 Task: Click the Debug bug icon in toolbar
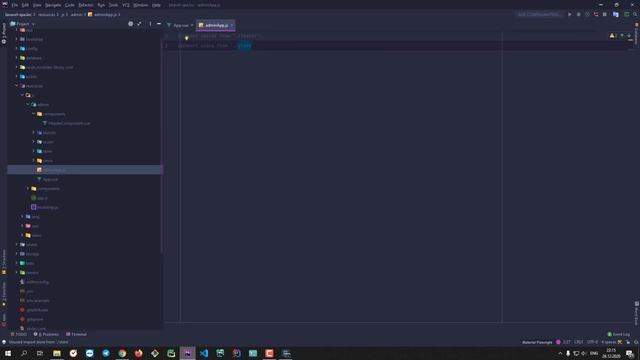pyautogui.click(x=578, y=15)
